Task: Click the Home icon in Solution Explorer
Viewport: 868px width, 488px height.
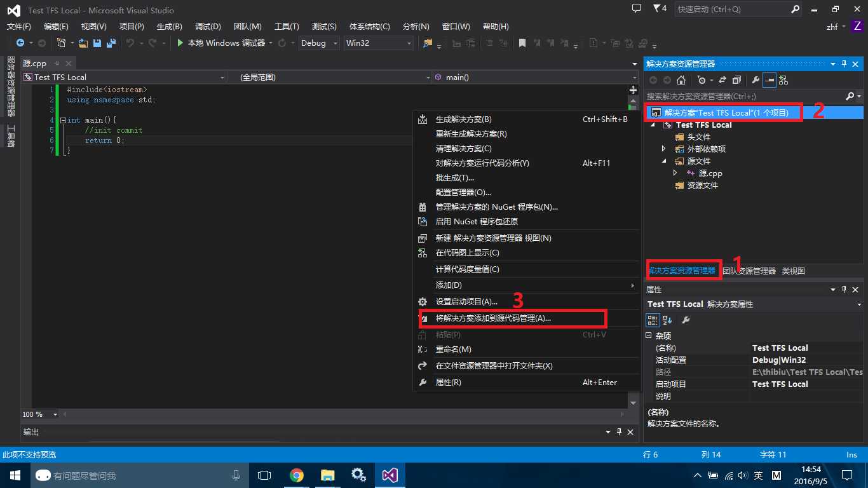Action: tap(681, 80)
